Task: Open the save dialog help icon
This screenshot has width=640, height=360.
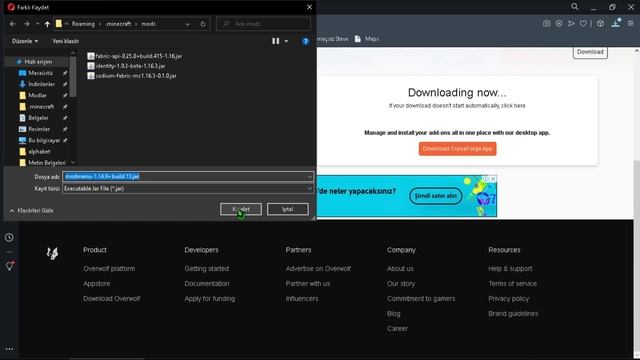Action: point(305,41)
